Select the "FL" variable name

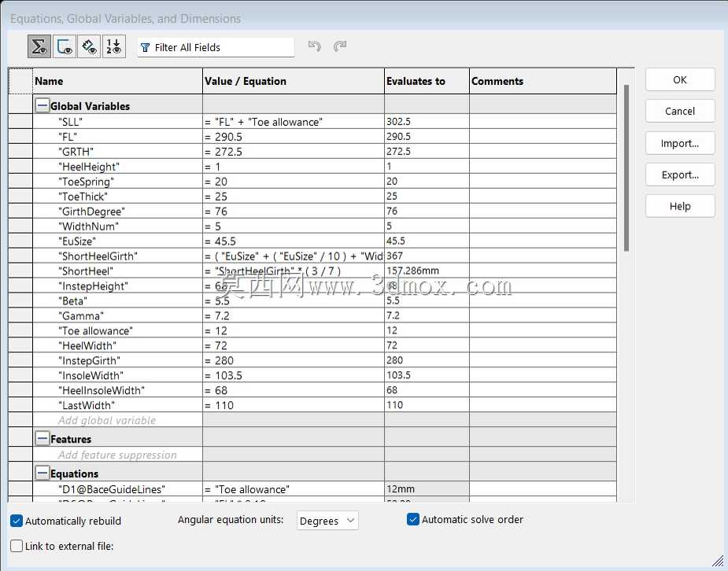68,137
